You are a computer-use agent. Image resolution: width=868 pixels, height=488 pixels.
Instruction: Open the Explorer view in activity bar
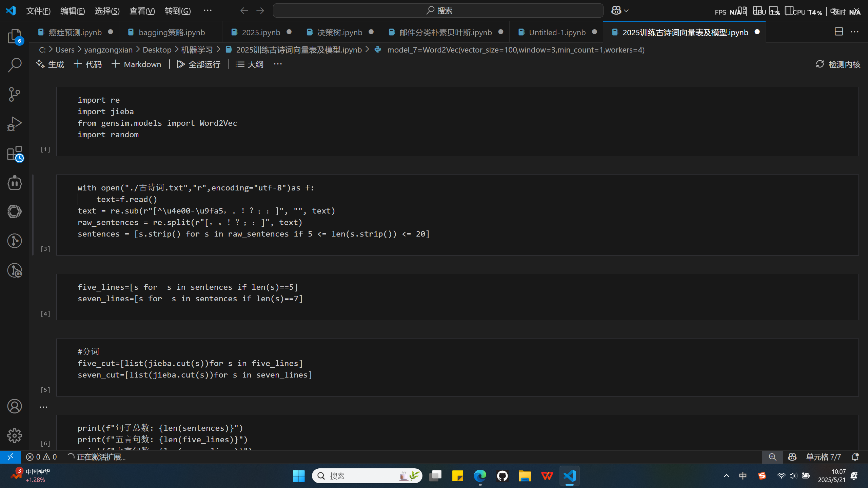click(x=14, y=36)
